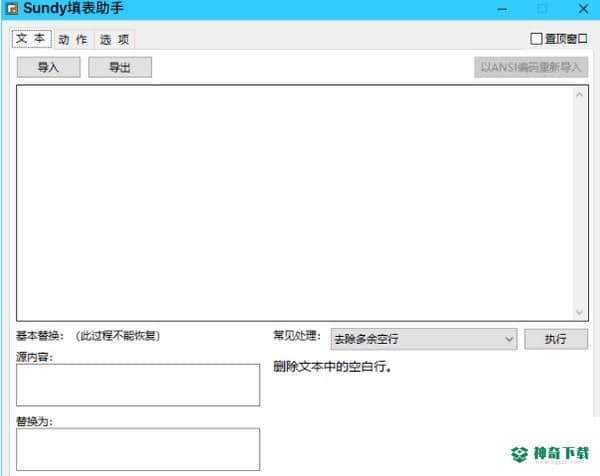Enable the 置顶窗口 checkbox
The height and width of the screenshot is (476, 600).
[536, 39]
